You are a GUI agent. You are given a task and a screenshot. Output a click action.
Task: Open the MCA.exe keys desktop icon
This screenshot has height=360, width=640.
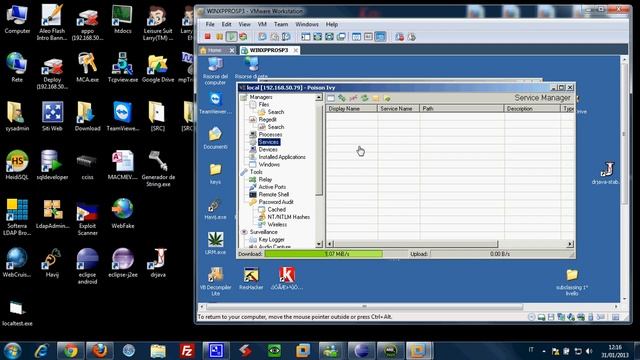[x=87, y=68]
